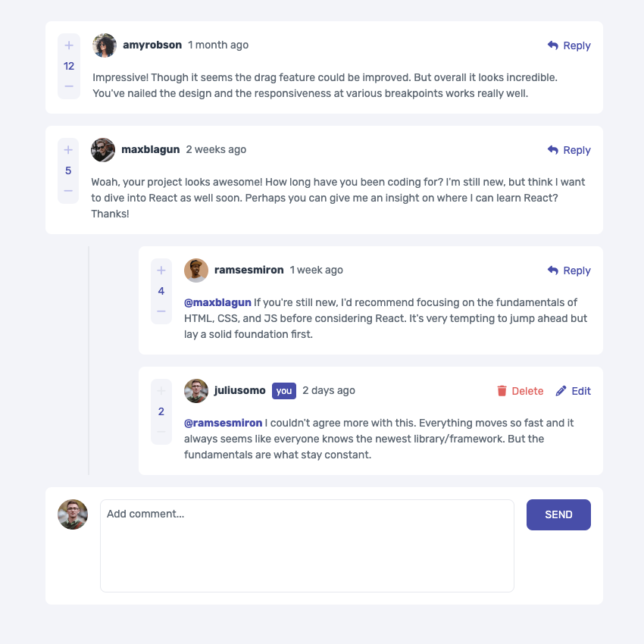Click the reply arrow icon on maxblagun's comment
Screen dimensions: 644x644
(552, 150)
